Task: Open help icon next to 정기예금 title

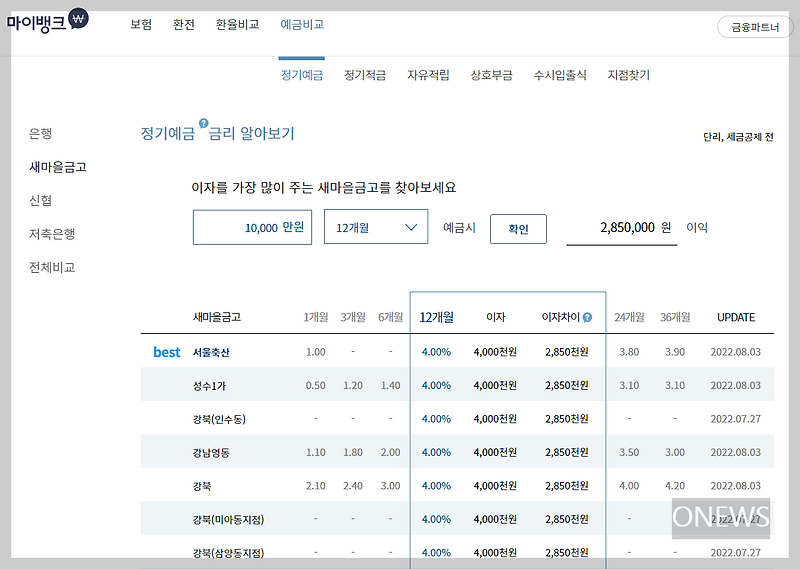Action: point(204,123)
